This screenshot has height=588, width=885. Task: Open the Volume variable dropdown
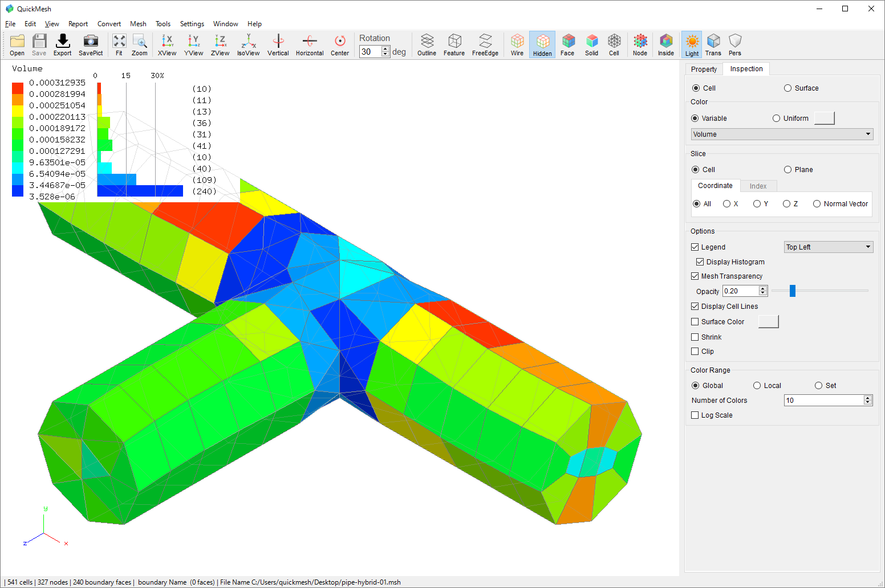tap(782, 134)
